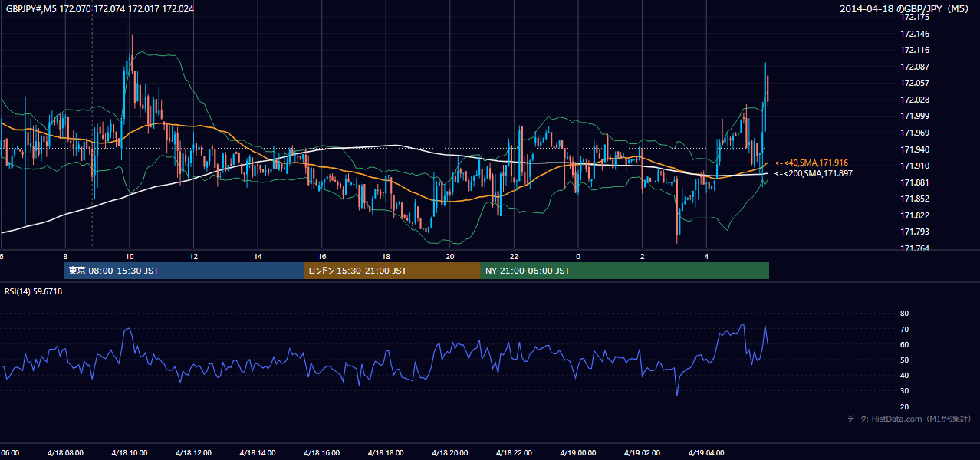Click RSI scale value 40
The image size is (980, 460).
tap(904, 375)
